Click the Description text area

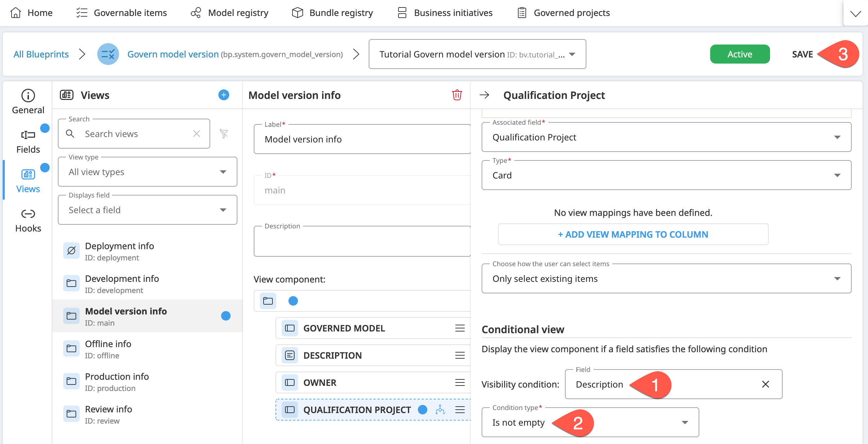362,241
